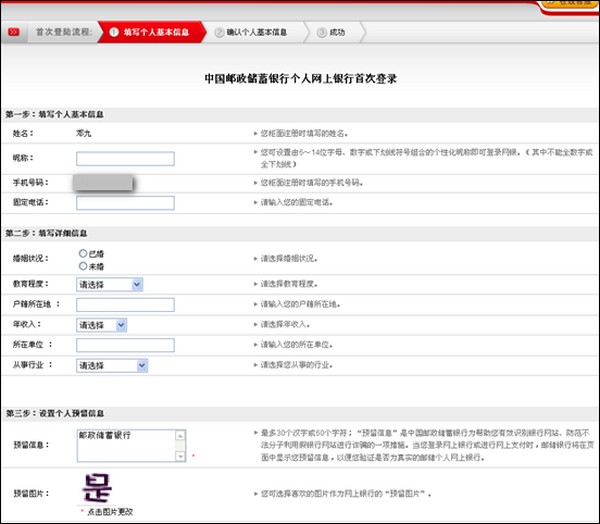Click the blurred 手机号码 value
This screenshot has height=524, width=600.
pyautogui.click(x=103, y=183)
